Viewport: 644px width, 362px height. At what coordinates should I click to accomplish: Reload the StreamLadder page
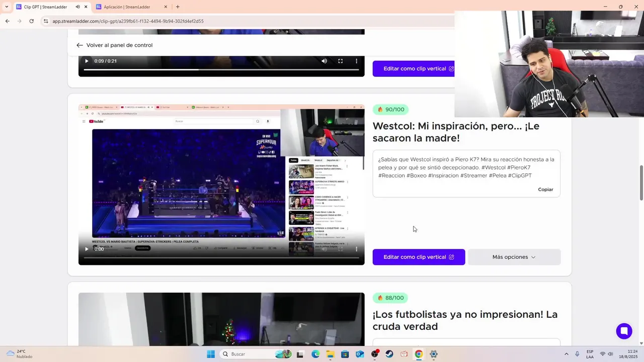[x=31, y=21]
